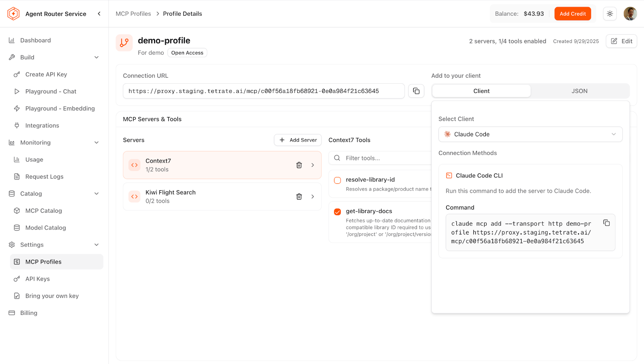Collapse the Monitoring section in the sidebar

tap(97, 143)
